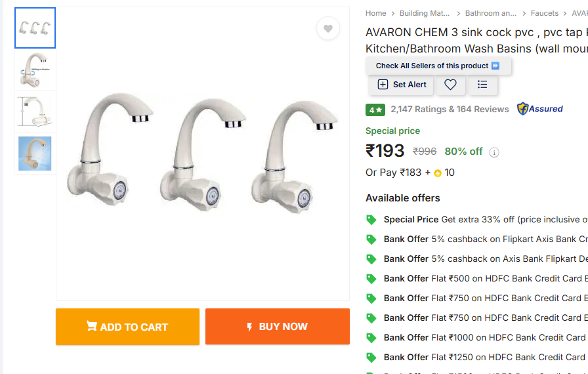Select the second rotation thumbnail image

pos(35,70)
